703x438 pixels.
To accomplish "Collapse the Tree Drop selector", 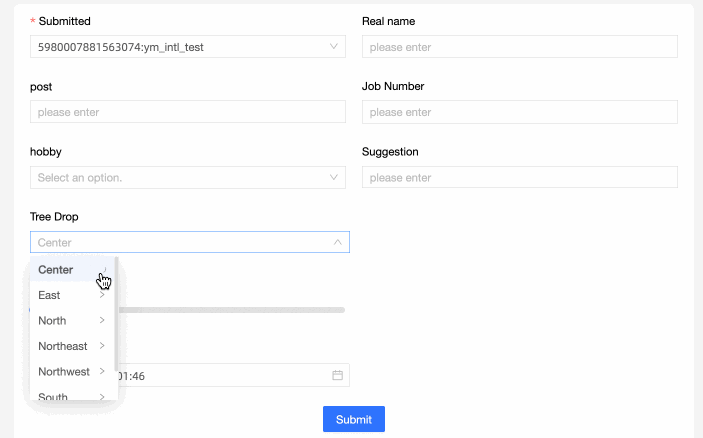I will 337,242.
